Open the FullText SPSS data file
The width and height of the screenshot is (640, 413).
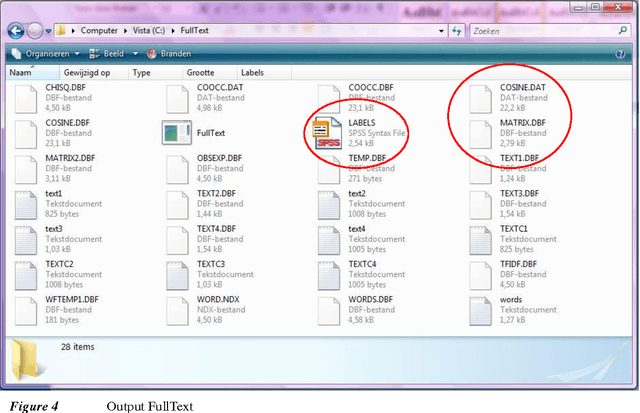pyautogui.click(x=178, y=133)
